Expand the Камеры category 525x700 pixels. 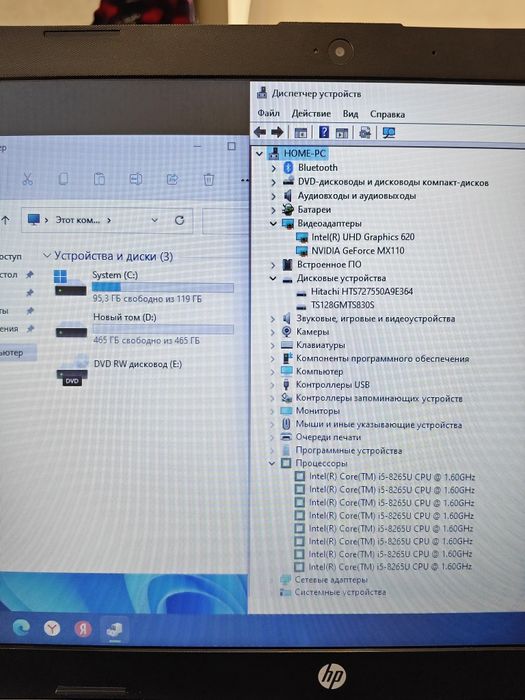point(273,332)
